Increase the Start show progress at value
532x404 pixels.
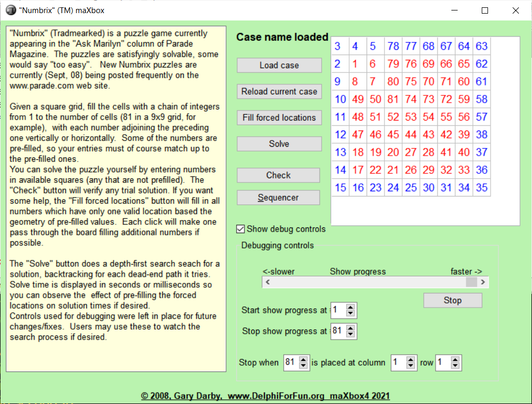(351, 307)
